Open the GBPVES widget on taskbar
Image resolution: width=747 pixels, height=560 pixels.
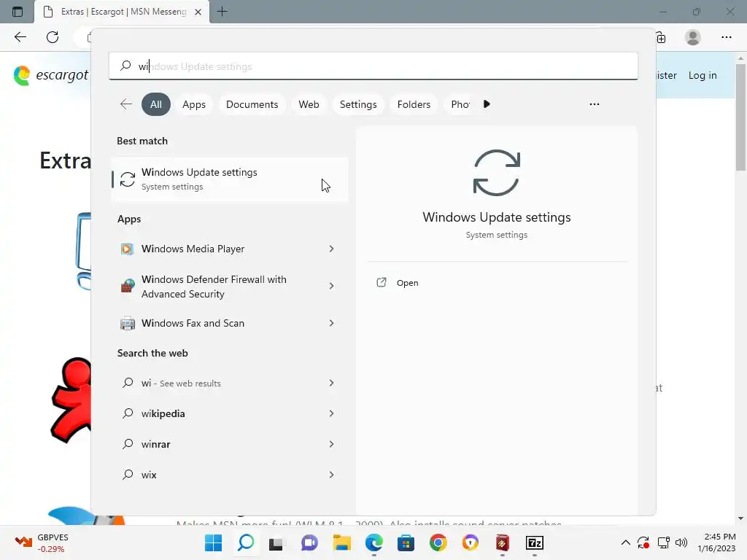[42, 542]
